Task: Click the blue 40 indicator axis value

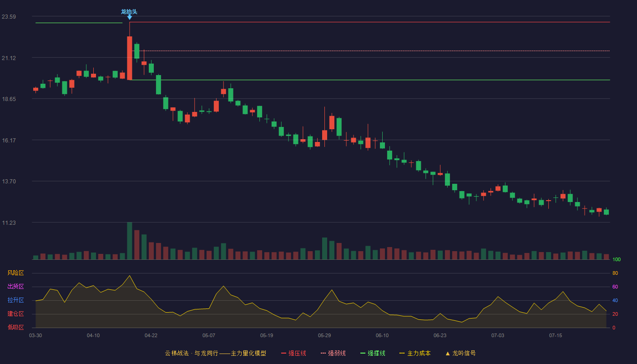Action: click(615, 300)
